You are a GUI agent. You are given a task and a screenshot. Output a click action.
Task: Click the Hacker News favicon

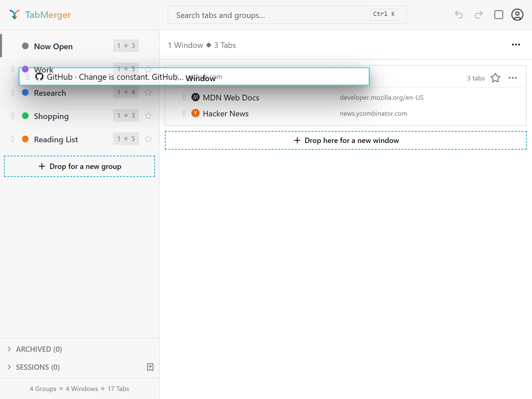[196, 113]
